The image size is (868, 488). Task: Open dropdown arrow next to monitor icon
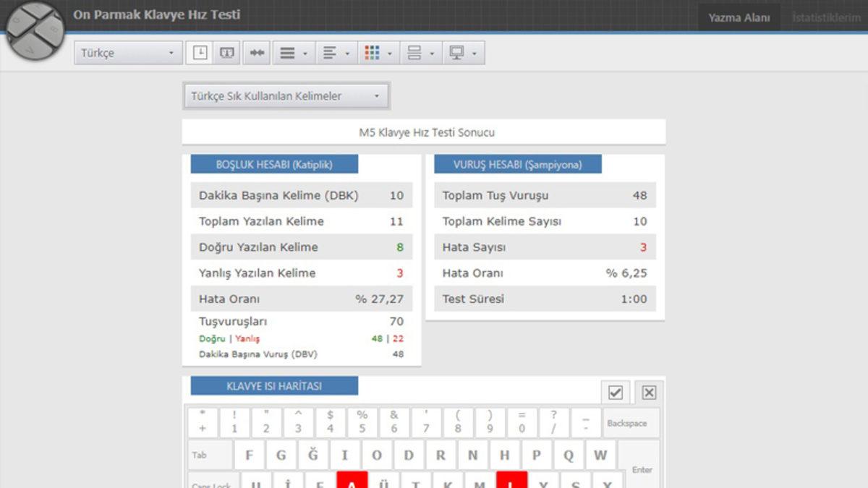[x=474, y=53]
